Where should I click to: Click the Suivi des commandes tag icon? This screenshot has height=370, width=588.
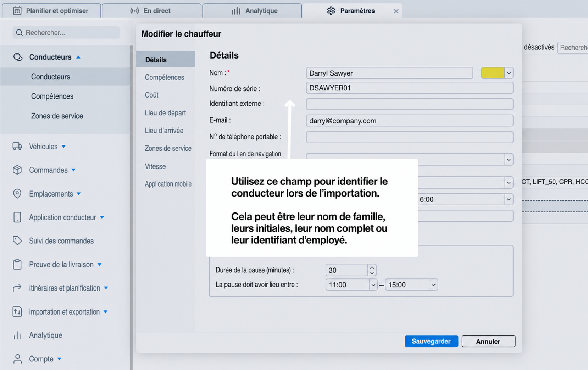[17, 241]
